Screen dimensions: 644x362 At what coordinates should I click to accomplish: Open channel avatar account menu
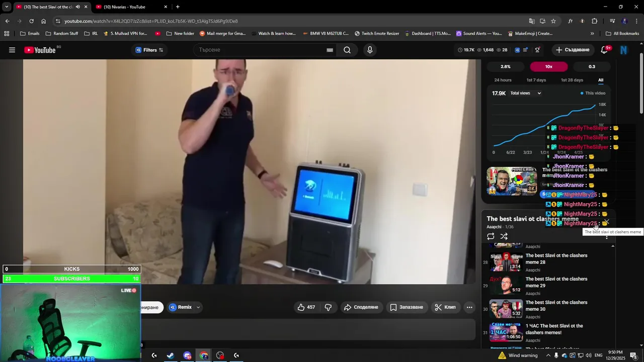coord(624,50)
